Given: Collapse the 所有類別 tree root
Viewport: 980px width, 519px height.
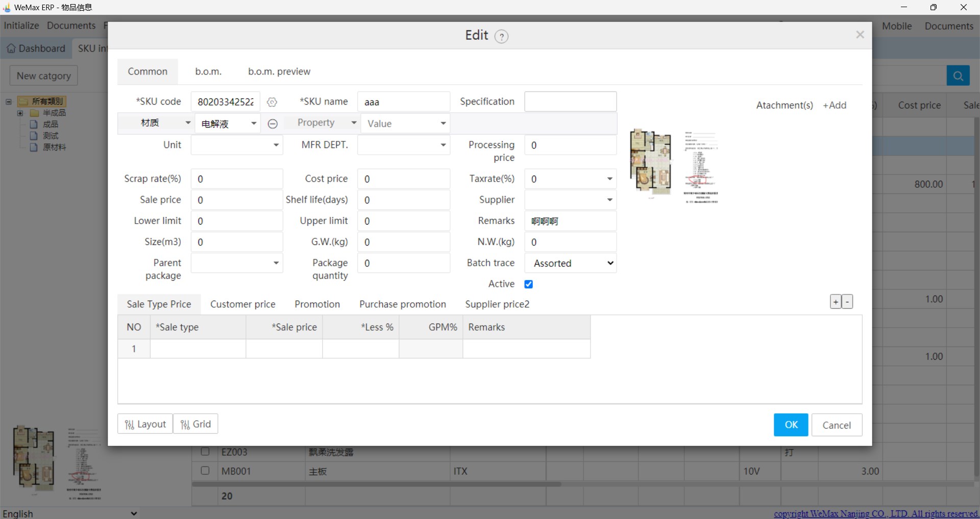Looking at the screenshot, I should click(x=9, y=102).
